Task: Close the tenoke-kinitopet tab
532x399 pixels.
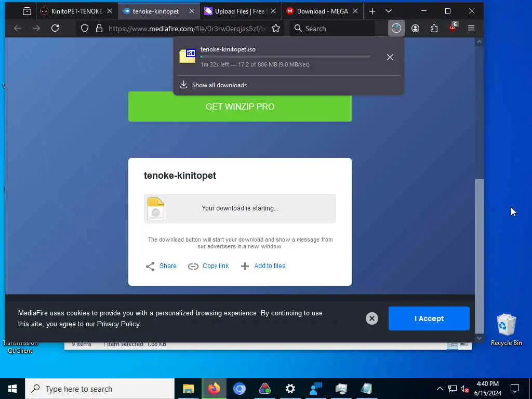Action: click(x=192, y=11)
